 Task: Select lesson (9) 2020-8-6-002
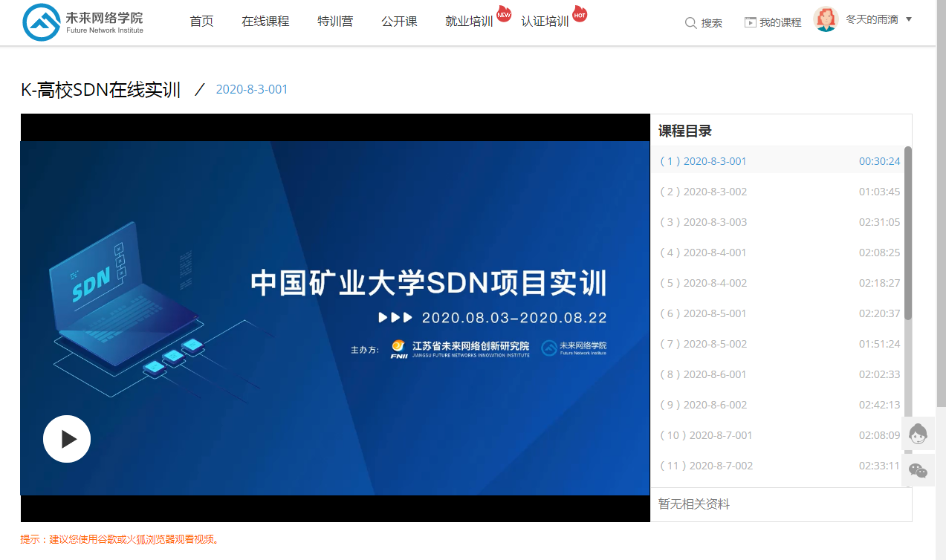coord(777,405)
